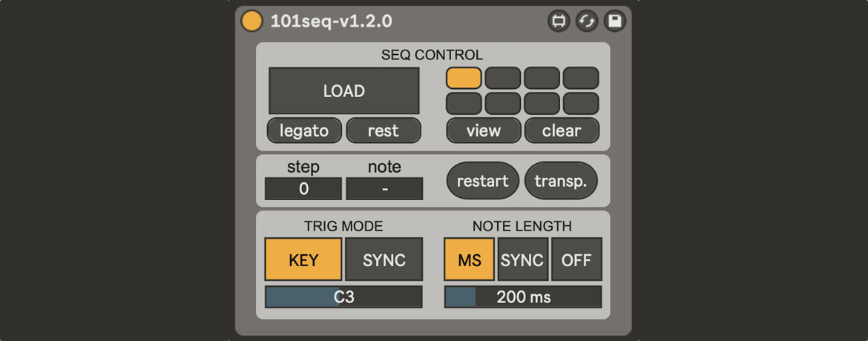Set note length to OFF
The height and width of the screenshot is (341, 868).
tap(576, 260)
